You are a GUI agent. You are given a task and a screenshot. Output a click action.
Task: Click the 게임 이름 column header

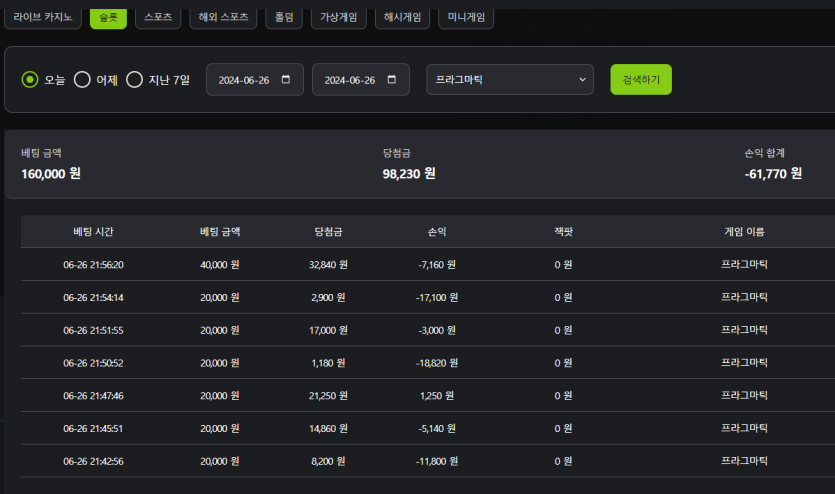coord(744,232)
